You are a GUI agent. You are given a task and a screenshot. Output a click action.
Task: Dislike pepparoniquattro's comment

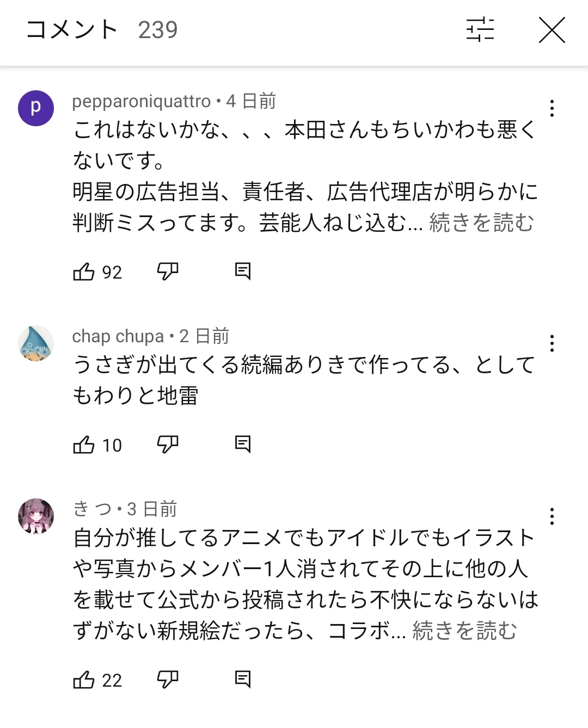(x=167, y=272)
